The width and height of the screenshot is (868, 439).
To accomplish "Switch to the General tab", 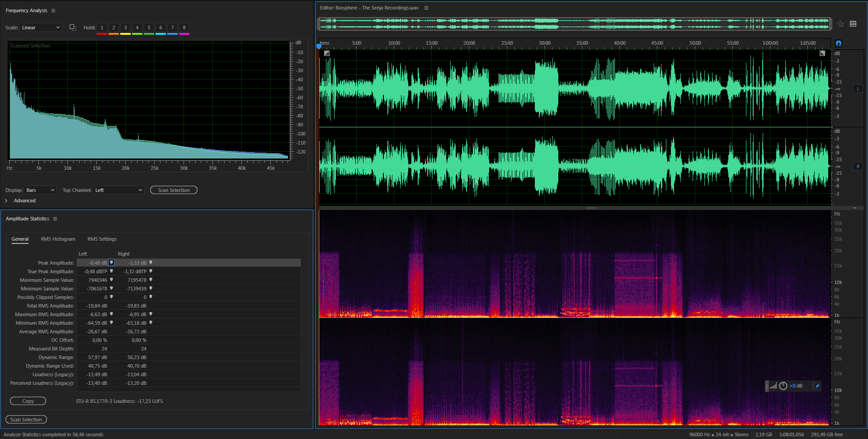I will (20, 239).
